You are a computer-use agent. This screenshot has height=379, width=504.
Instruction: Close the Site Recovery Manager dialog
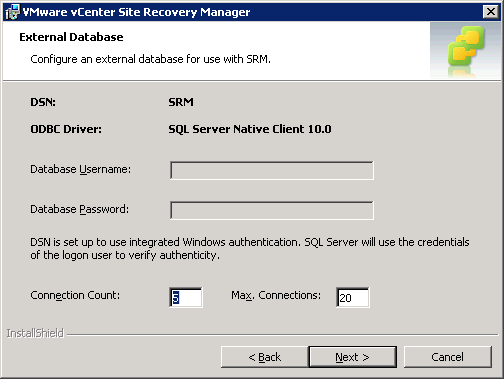tap(491, 12)
